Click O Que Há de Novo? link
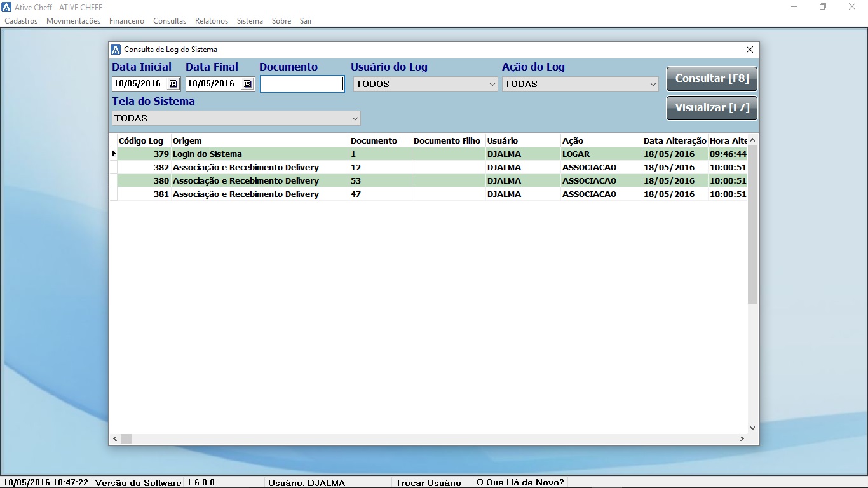The image size is (868, 488). 520,483
